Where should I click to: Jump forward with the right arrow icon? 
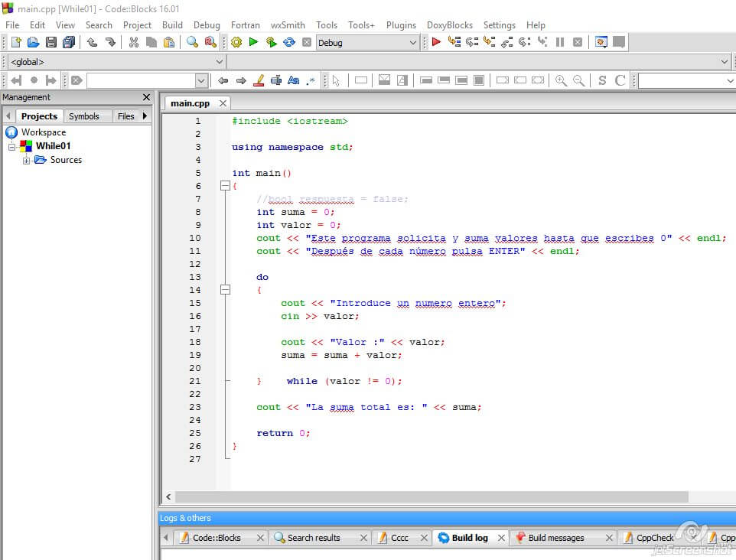[241, 80]
